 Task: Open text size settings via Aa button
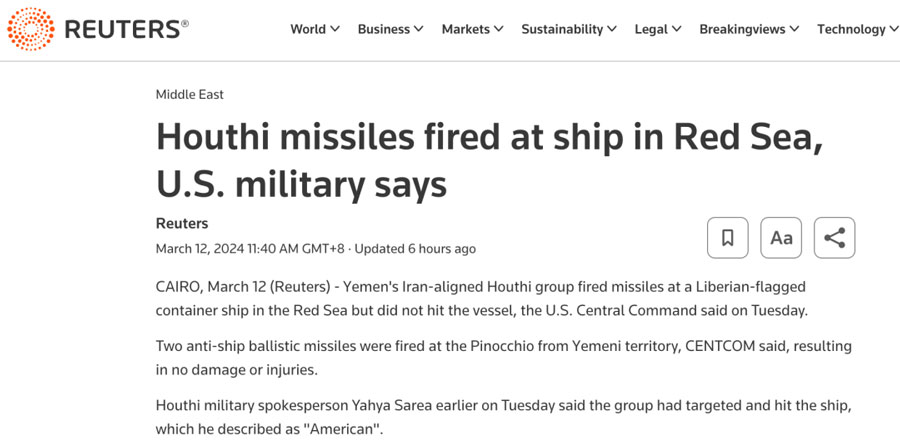click(x=781, y=238)
